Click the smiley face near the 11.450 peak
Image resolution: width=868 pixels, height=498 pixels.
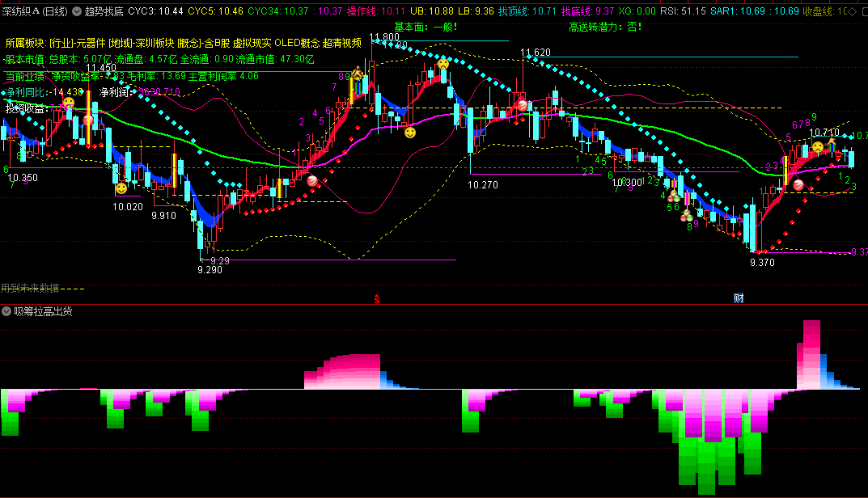tap(69, 103)
